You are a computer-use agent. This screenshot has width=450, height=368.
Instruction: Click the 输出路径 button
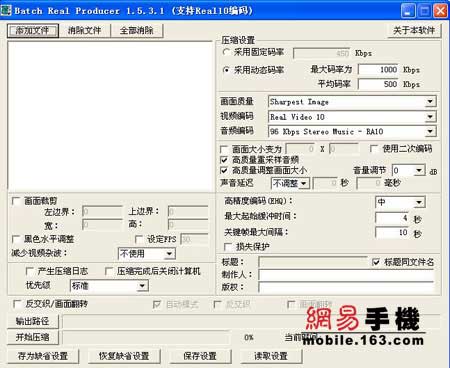pos(33,321)
